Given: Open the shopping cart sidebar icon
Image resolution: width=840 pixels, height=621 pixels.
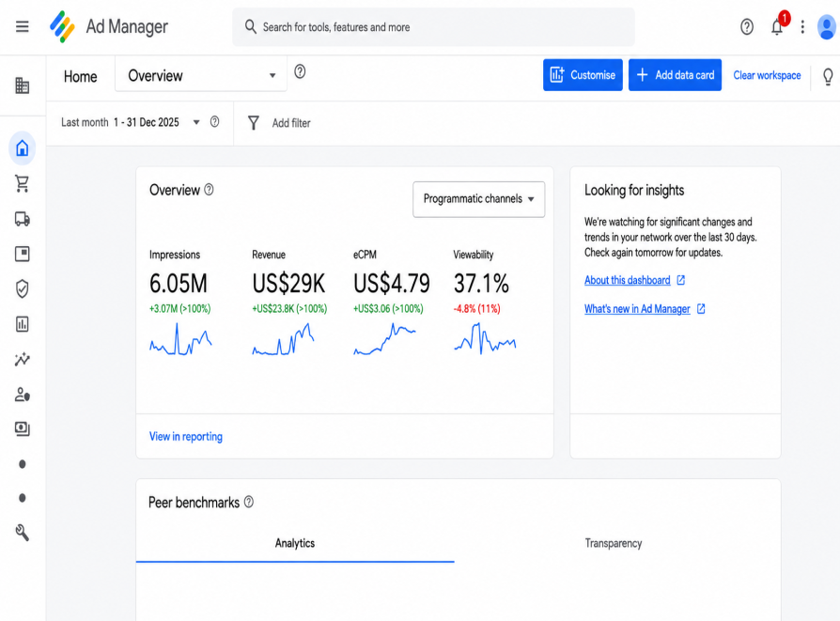Looking at the screenshot, I should coord(22,184).
